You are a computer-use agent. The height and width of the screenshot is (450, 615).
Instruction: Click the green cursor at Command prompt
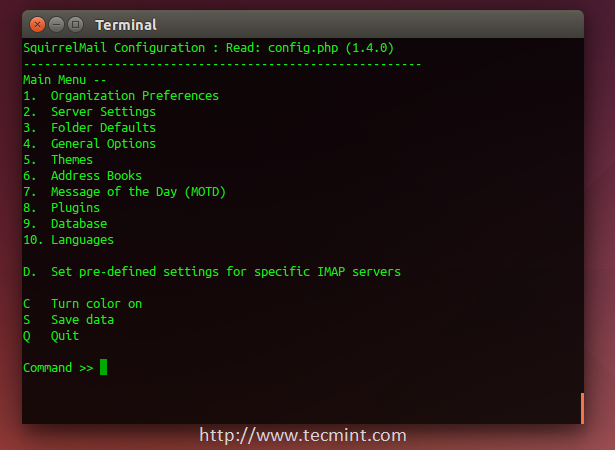pos(103,368)
